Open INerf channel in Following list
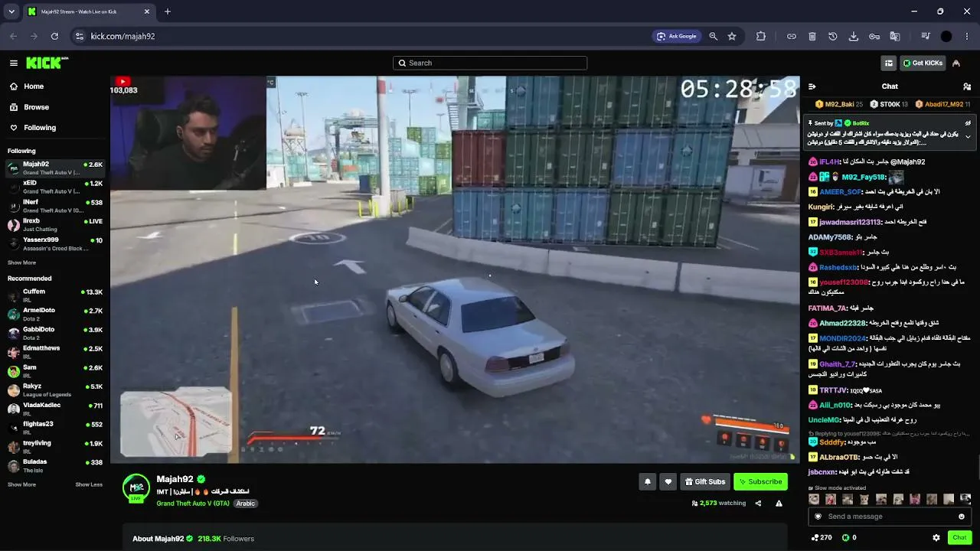Viewport: 980px width, 551px height. [x=55, y=207]
